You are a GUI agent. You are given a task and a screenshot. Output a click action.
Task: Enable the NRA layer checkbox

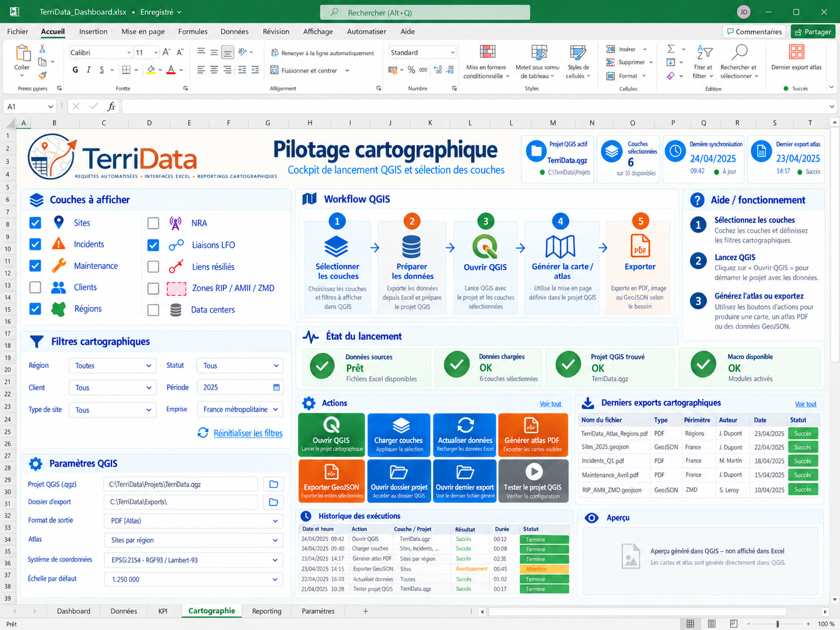click(153, 223)
